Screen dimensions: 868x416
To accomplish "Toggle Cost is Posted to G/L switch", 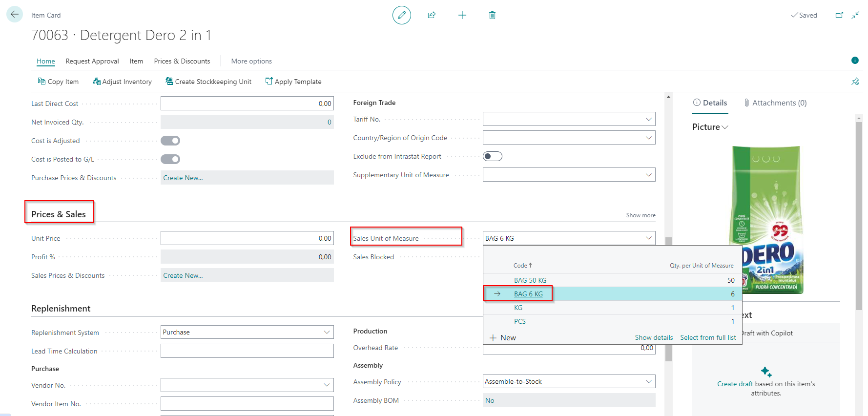I will 170,159.
